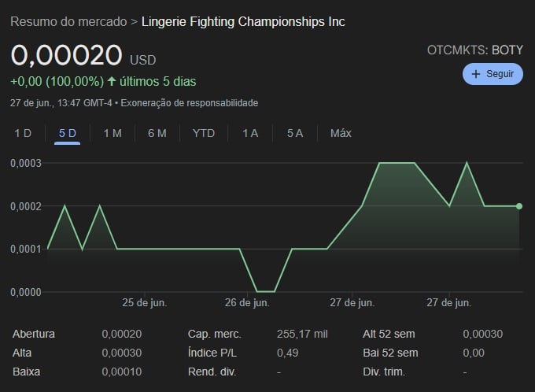Image resolution: width=535 pixels, height=392 pixels.
Task: Click the green up arrow icon
Action: 112,81
